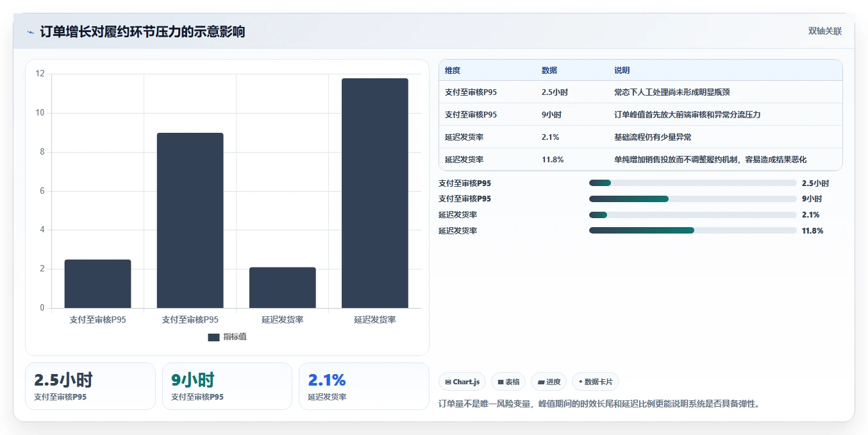868x435 pixels.
Task: Click the progress bar valued 11.8%
Action: point(693,230)
